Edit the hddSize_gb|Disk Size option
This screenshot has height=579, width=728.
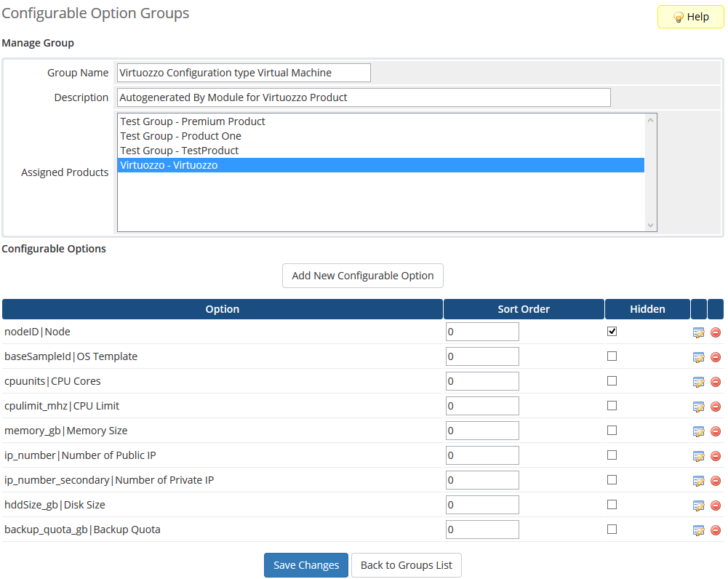[x=698, y=506]
